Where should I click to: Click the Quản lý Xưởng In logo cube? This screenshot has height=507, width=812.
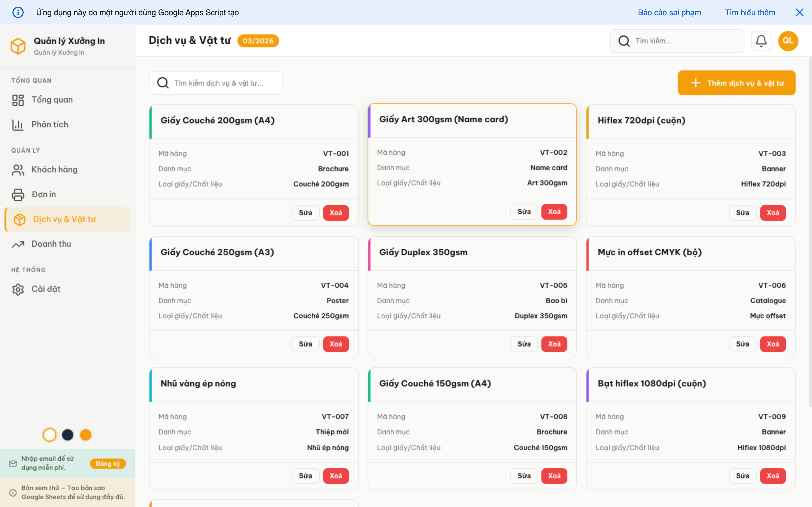pyautogui.click(x=18, y=46)
